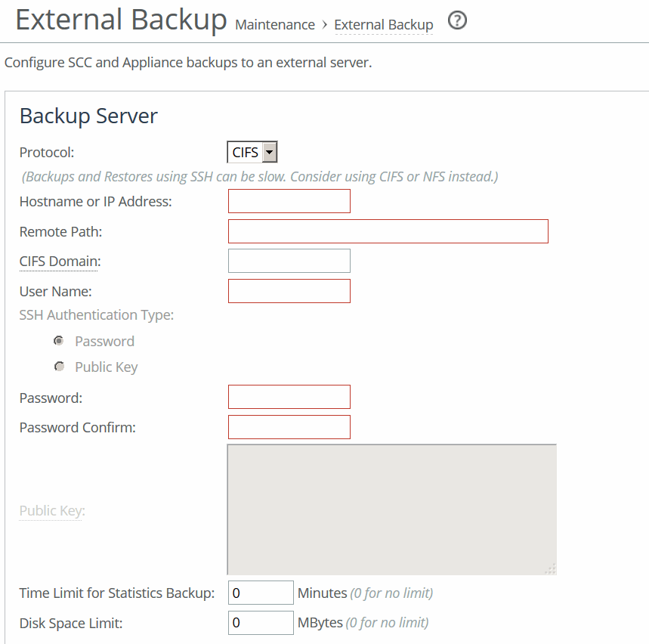Click the Disk Space Limit field
This screenshot has width=649, height=644.
tap(260, 623)
